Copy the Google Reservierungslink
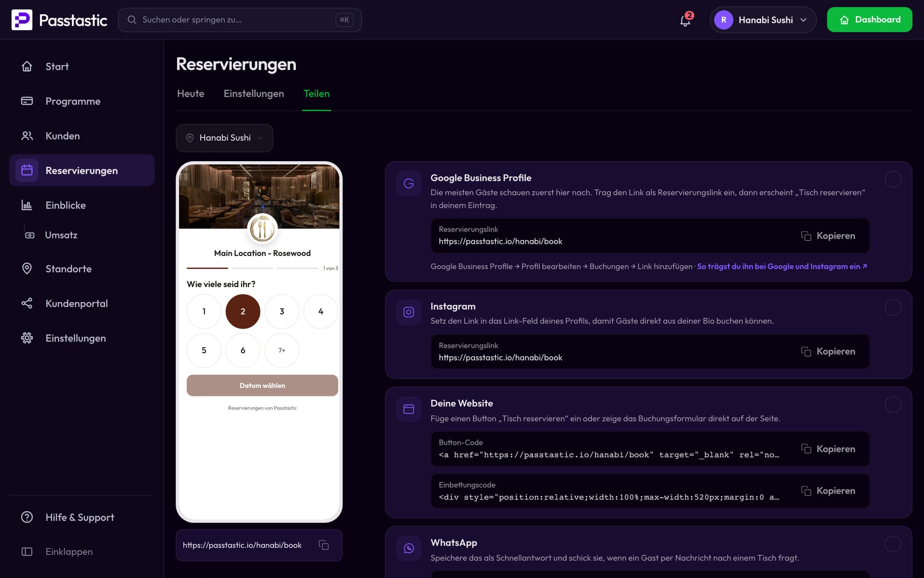This screenshot has height=578, width=924. click(x=828, y=236)
